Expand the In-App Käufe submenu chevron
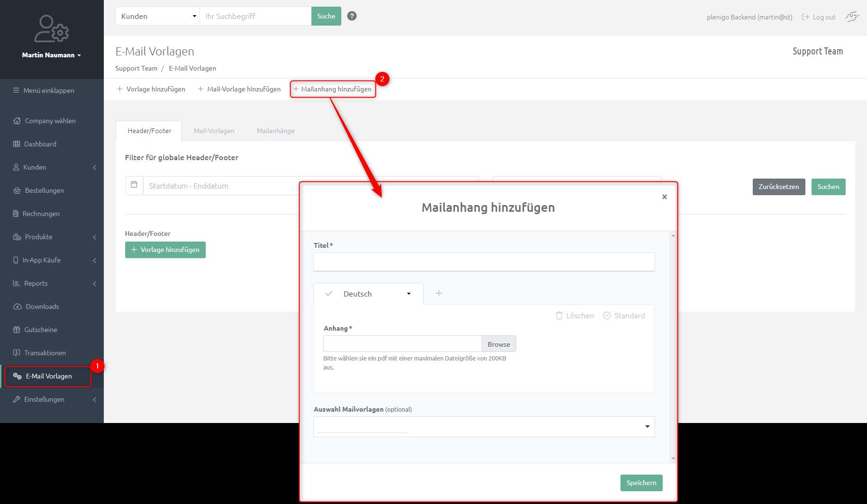The height and width of the screenshot is (504, 867). click(x=95, y=260)
